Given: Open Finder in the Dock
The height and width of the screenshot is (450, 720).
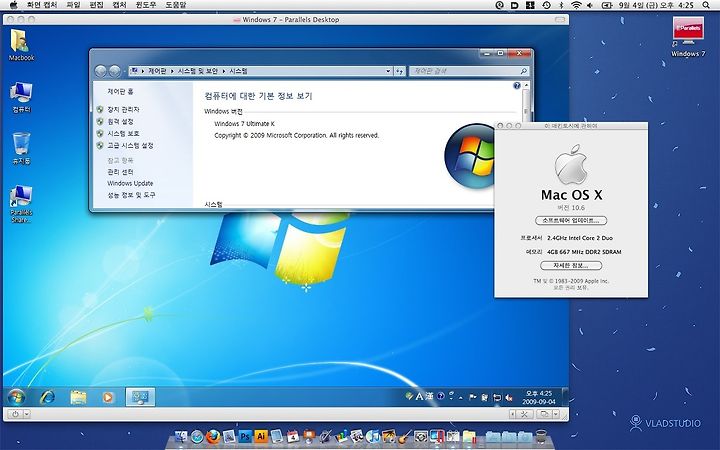Looking at the screenshot, I should 181,437.
